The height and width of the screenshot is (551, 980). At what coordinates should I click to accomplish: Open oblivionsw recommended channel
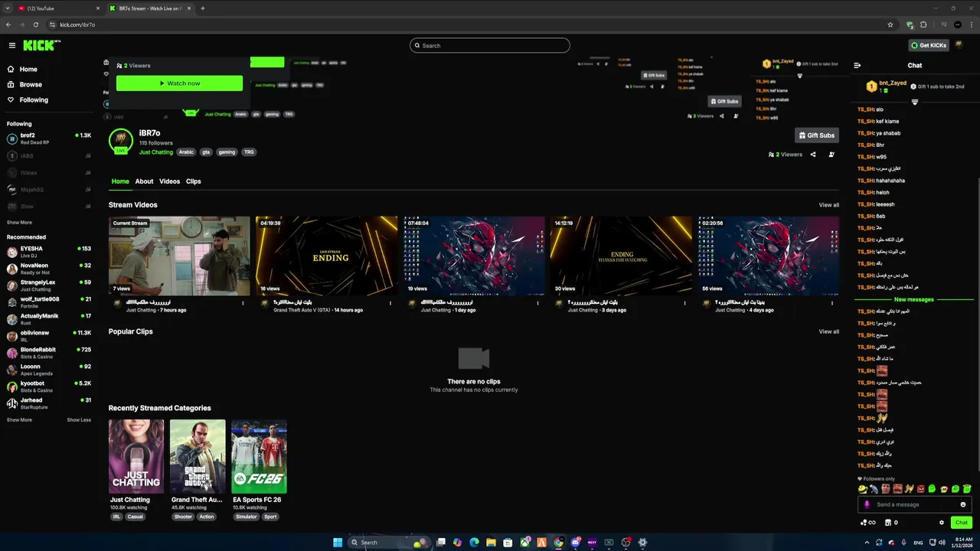click(49, 336)
